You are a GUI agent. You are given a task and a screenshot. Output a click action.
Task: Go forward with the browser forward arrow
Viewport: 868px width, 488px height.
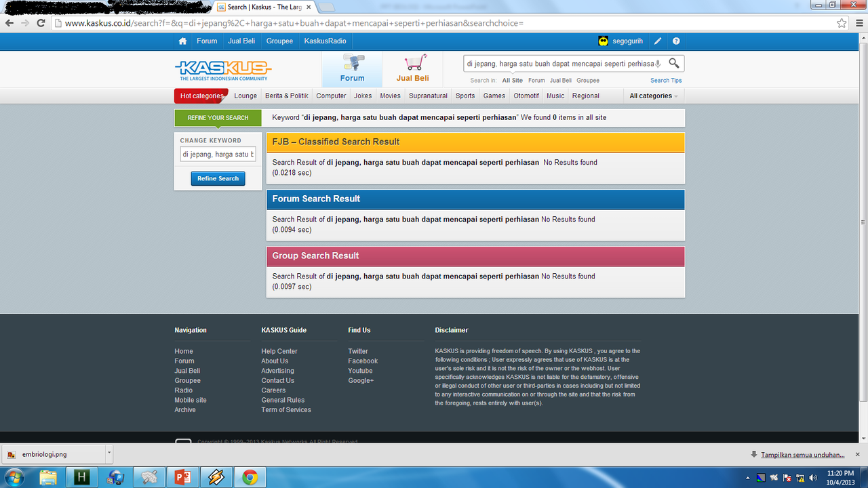pyautogui.click(x=25, y=22)
